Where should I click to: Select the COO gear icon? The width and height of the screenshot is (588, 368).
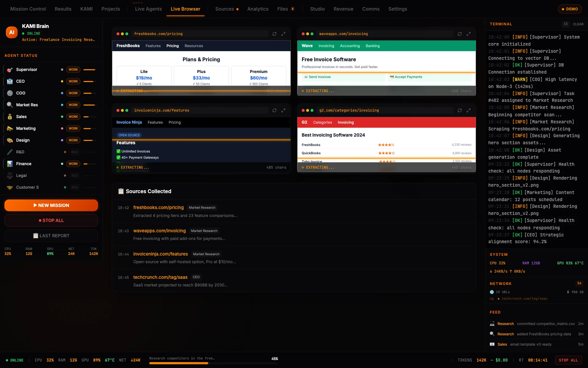click(10, 93)
